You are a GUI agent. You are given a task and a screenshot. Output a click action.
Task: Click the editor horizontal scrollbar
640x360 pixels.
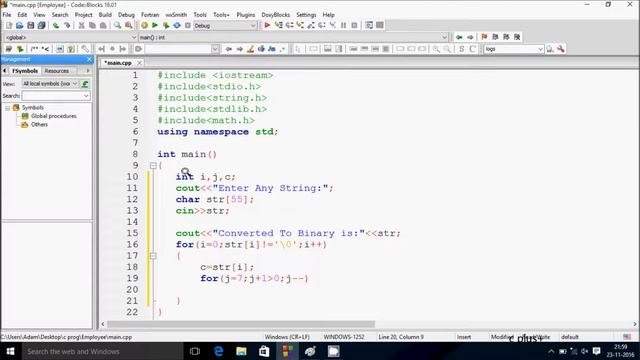click(241, 324)
